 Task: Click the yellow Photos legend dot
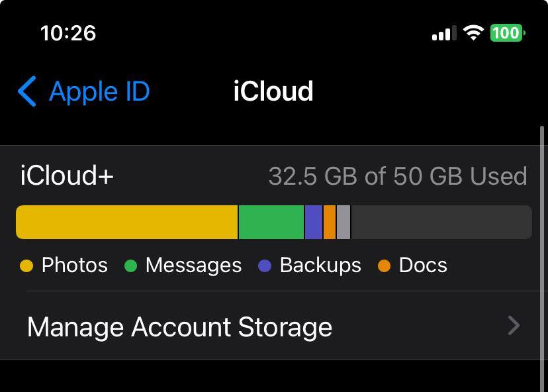point(26,266)
